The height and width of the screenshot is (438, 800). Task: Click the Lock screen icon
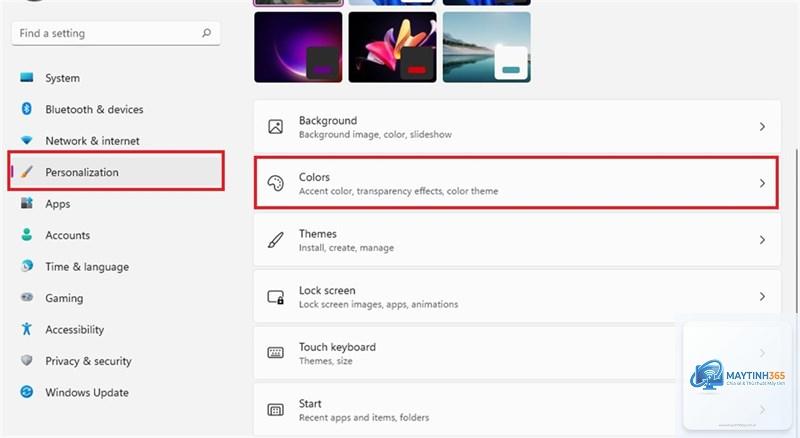coord(276,297)
